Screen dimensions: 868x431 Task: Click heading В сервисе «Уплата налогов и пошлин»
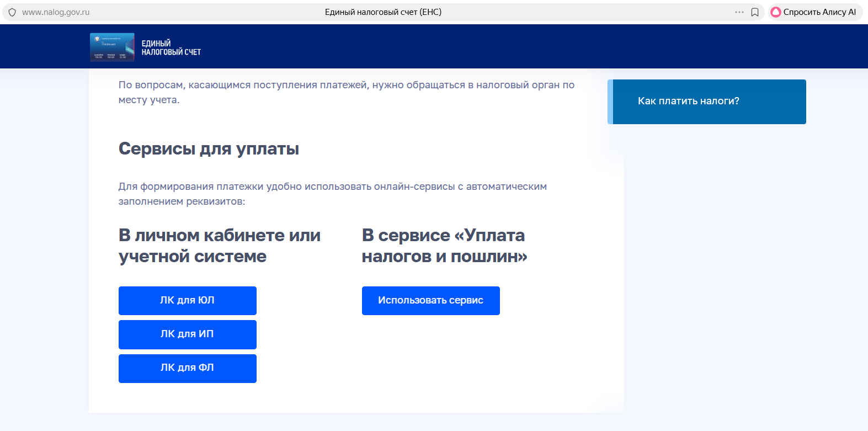click(x=444, y=246)
